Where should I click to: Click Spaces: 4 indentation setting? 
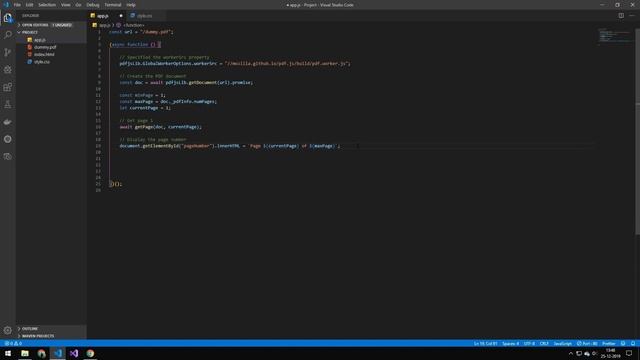(x=511, y=343)
